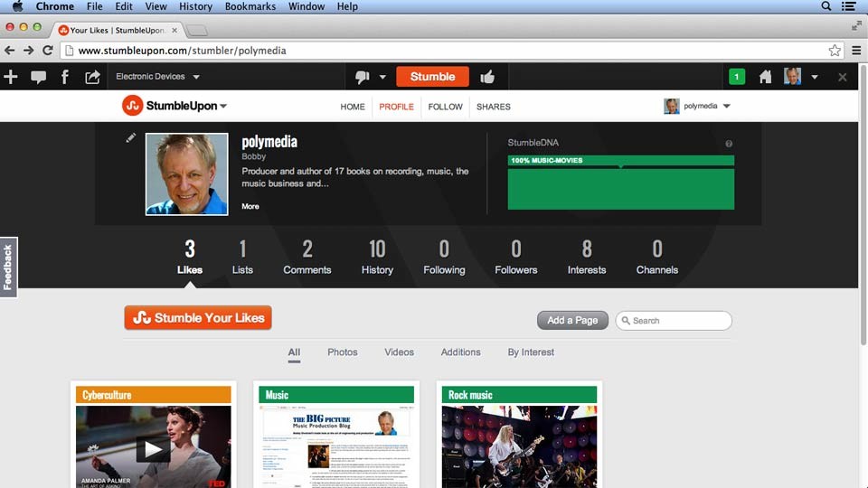The height and width of the screenshot is (488, 868).
Task: Click the Add a Page button
Action: (572, 320)
